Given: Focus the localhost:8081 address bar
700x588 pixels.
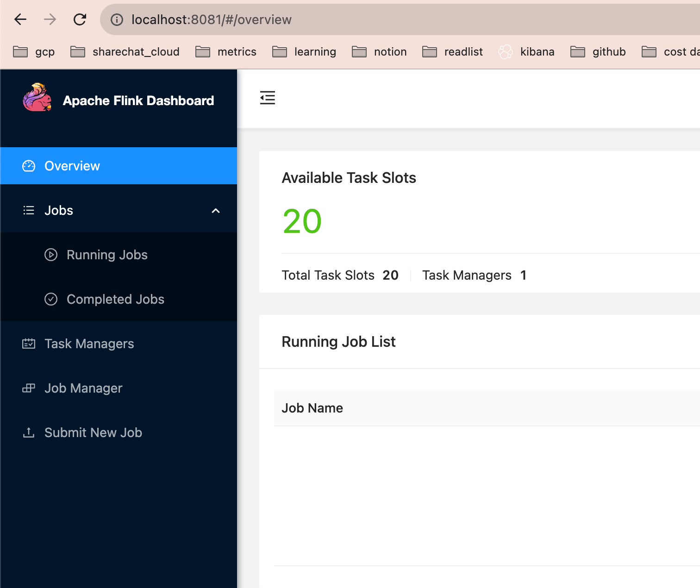Looking at the screenshot, I should pos(400,19).
